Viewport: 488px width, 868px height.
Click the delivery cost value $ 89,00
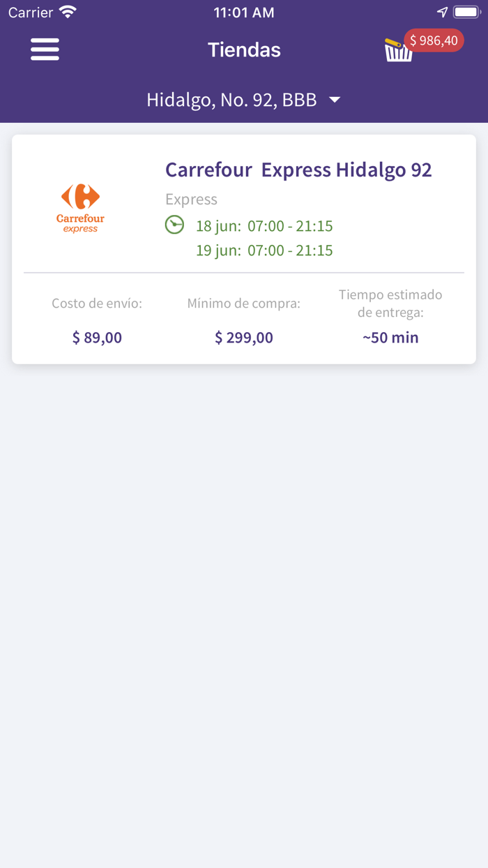(97, 337)
